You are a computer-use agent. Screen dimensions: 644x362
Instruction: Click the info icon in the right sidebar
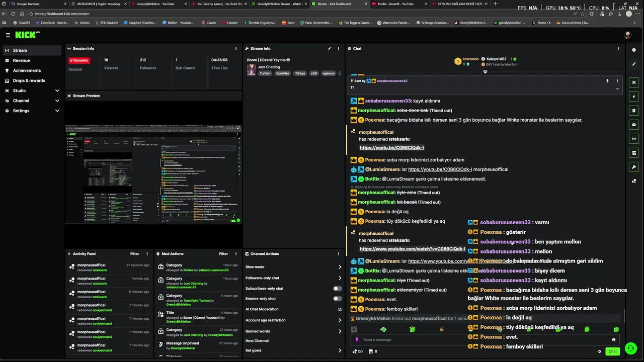[634, 50]
